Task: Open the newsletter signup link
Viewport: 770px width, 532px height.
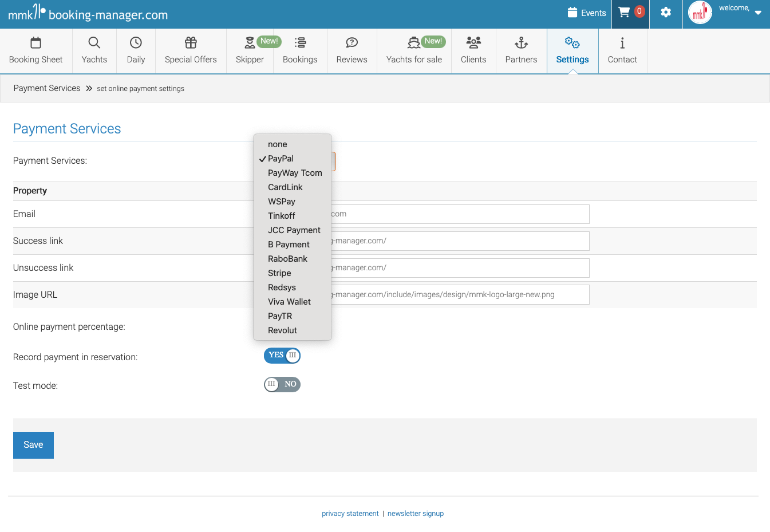Action: pyautogui.click(x=416, y=514)
